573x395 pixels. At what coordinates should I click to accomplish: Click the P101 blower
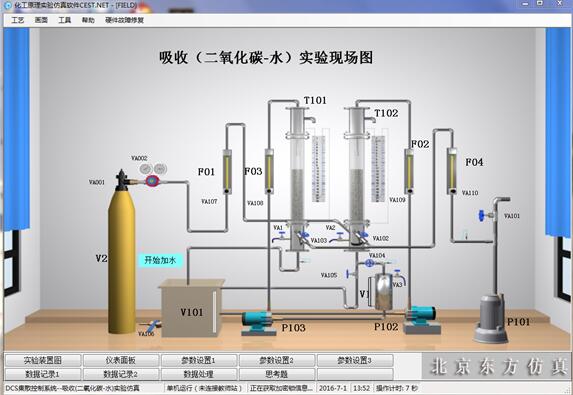point(491,318)
